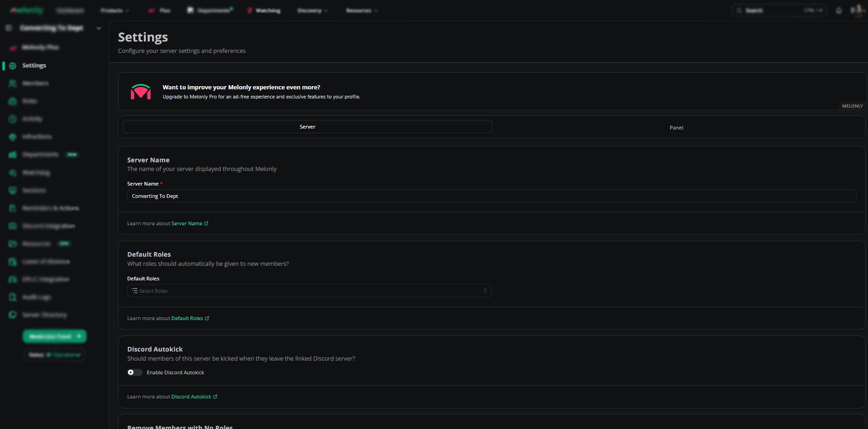
Task: Switch to the Server tab
Action: (x=307, y=127)
